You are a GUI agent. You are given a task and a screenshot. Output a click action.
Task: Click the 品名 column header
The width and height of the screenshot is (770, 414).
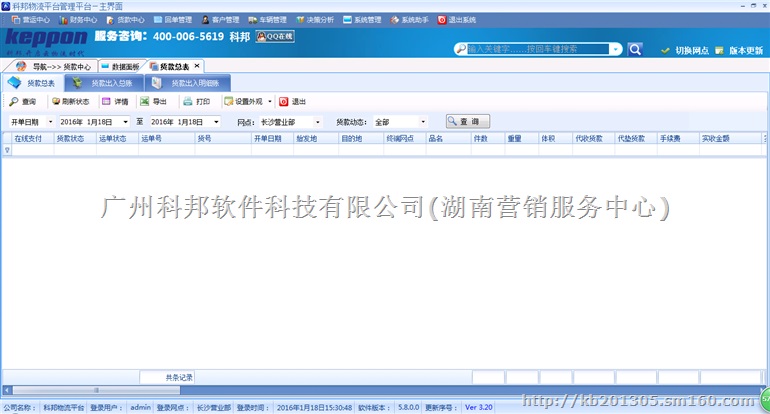point(449,138)
